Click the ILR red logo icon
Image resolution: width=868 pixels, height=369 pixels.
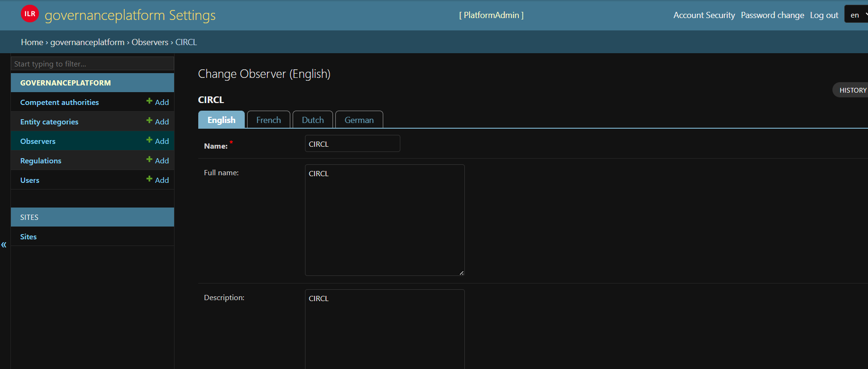click(x=30, y=14)
